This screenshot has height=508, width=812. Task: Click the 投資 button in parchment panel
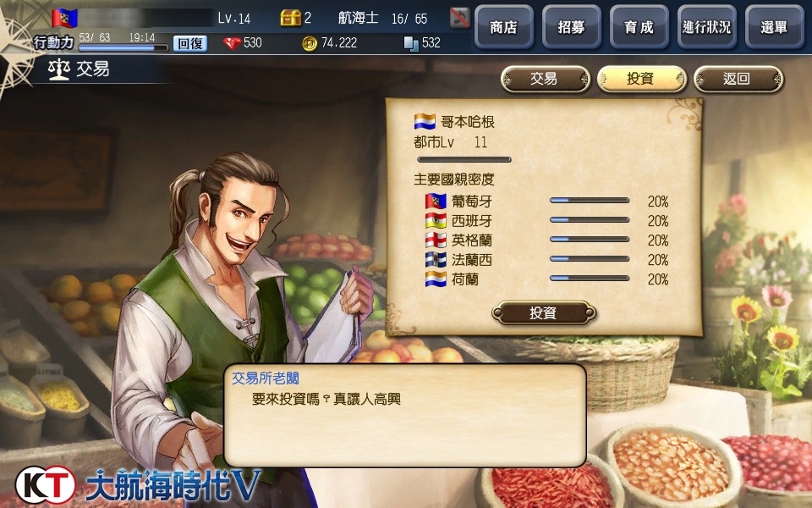click(544, 313)
